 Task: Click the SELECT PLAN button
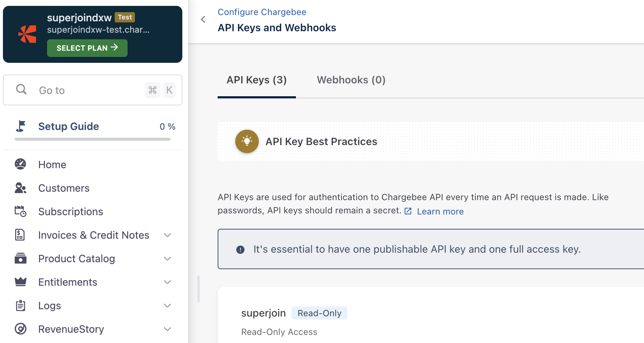pos(87,48)
